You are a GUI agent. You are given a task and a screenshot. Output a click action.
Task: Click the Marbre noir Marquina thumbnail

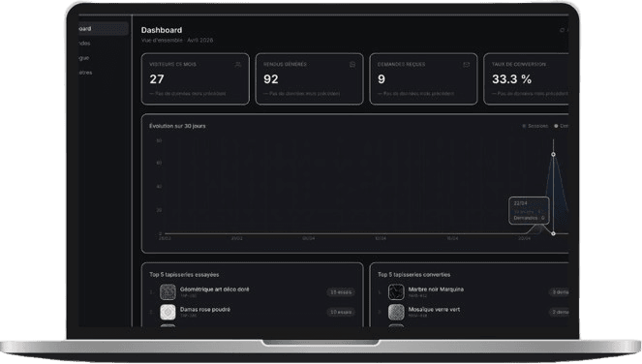396,292
